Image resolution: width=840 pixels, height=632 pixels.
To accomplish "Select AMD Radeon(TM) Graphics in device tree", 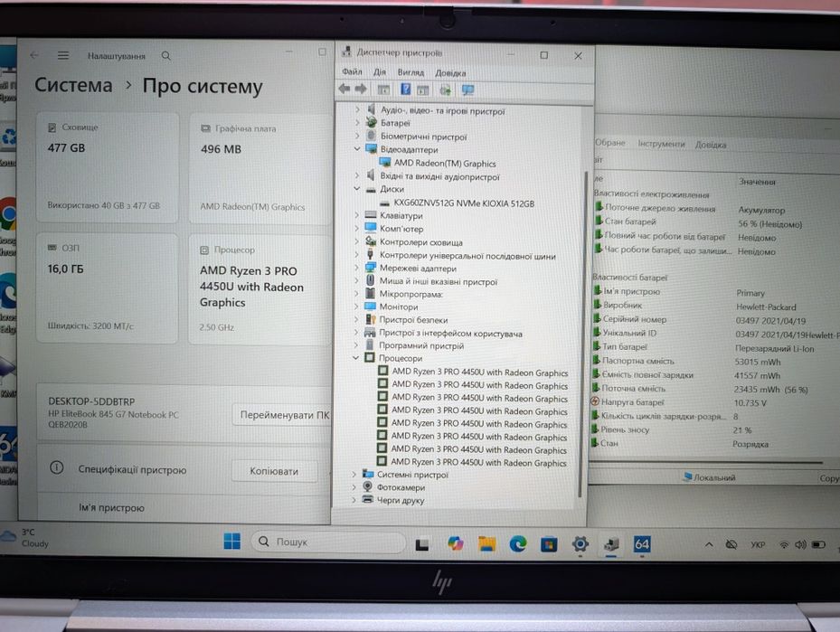I will [x=445, y=163].
